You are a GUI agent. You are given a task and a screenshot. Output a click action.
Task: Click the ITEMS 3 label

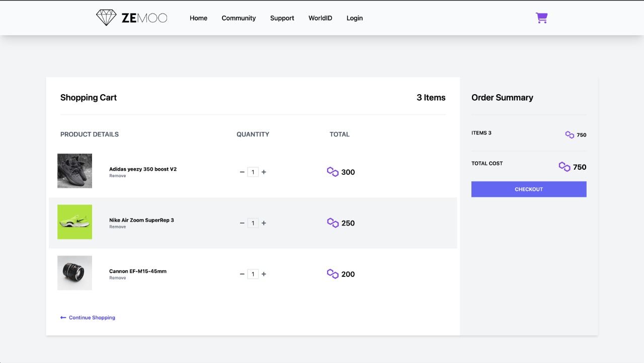481,133
